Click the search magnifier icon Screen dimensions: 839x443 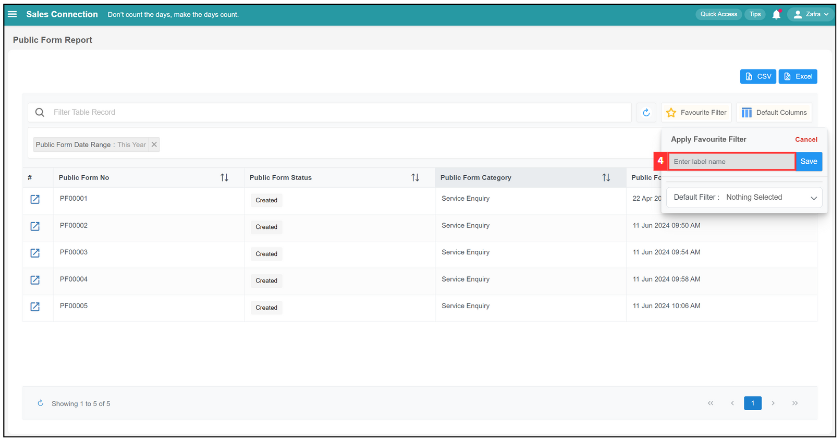[40, 112]
